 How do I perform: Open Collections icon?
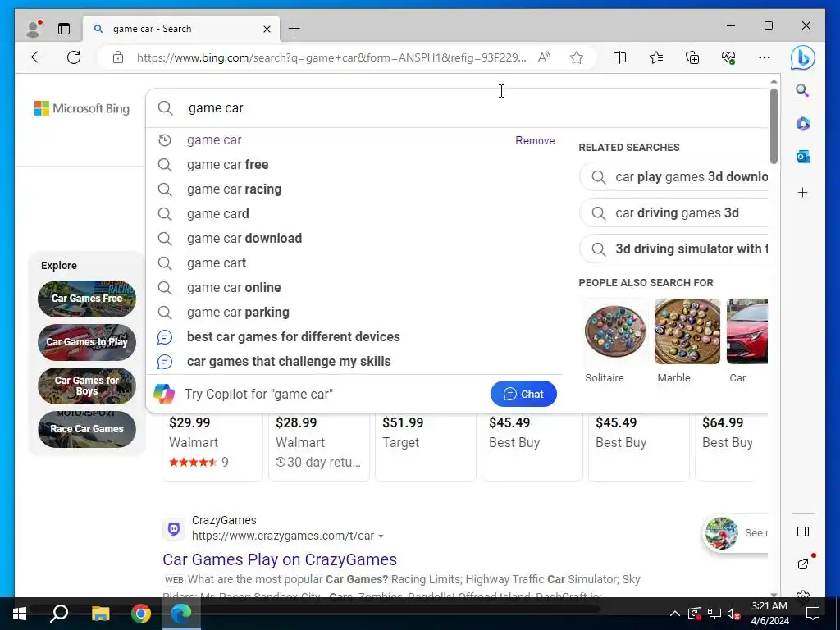(x=692, y=57)
